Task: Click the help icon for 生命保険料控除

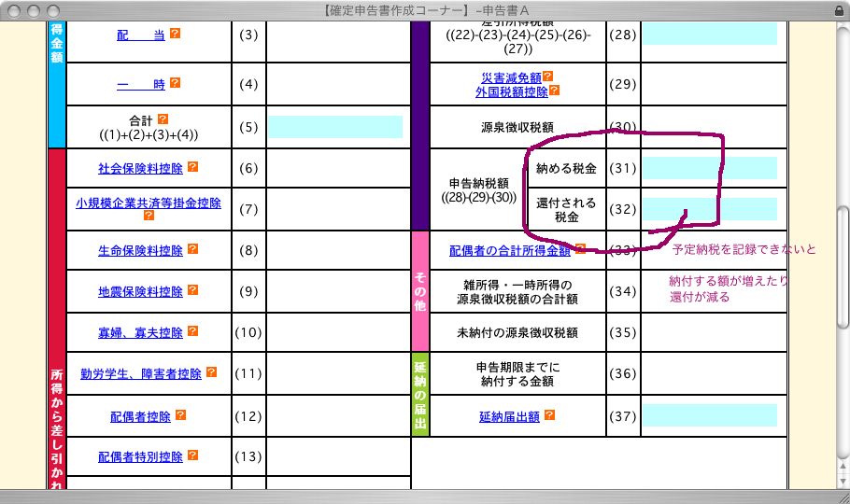Action: click(x=192, y=250)
